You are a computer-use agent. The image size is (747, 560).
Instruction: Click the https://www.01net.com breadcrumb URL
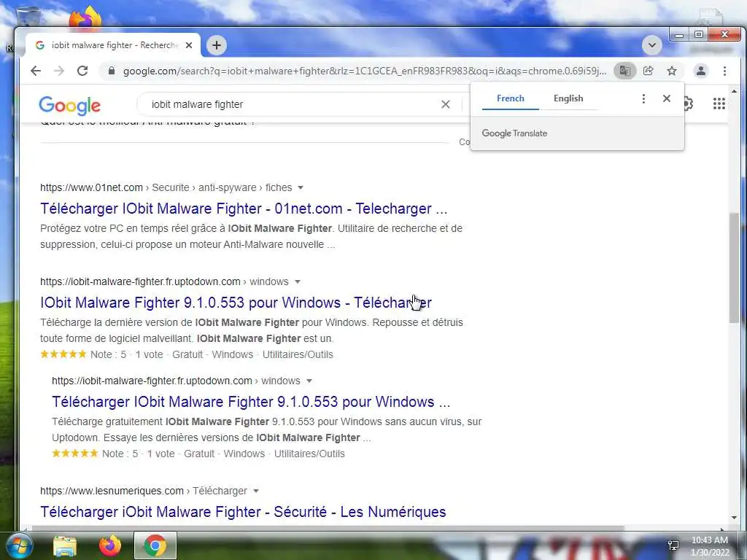91,187
